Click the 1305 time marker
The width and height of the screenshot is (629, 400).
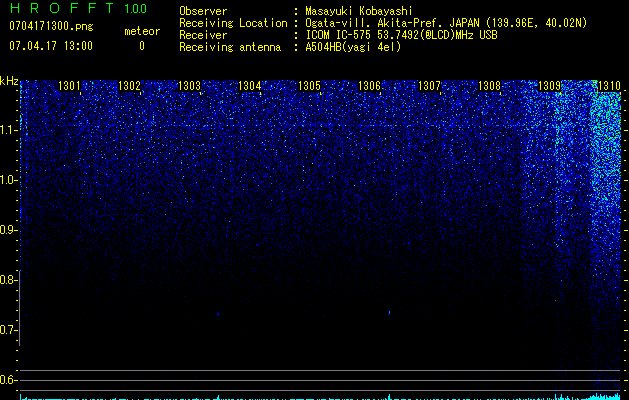click(309, 86)
